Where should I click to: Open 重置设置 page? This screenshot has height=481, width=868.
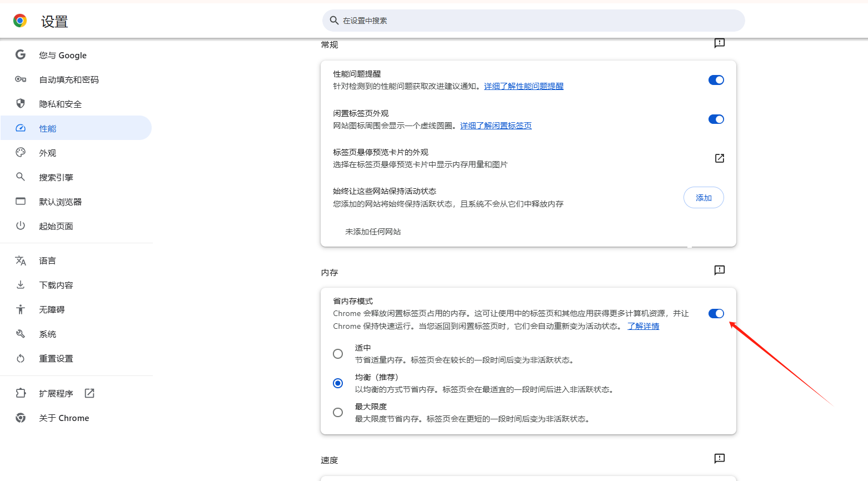click(76, 358)
